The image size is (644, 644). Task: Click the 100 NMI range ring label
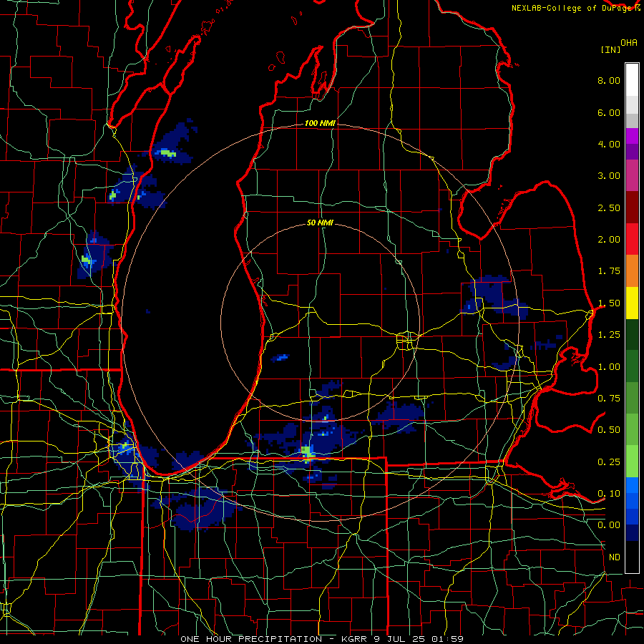click(x=320, y=123)
